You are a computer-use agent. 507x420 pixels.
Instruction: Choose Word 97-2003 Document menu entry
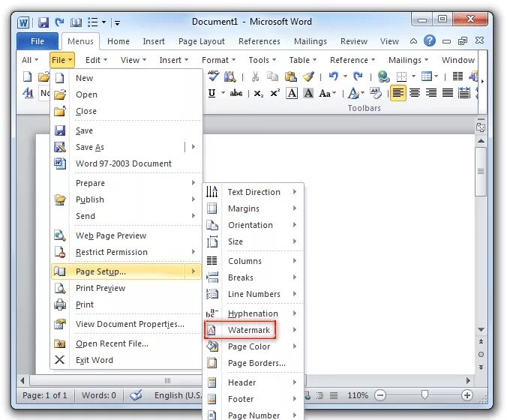tap(126, 163)
